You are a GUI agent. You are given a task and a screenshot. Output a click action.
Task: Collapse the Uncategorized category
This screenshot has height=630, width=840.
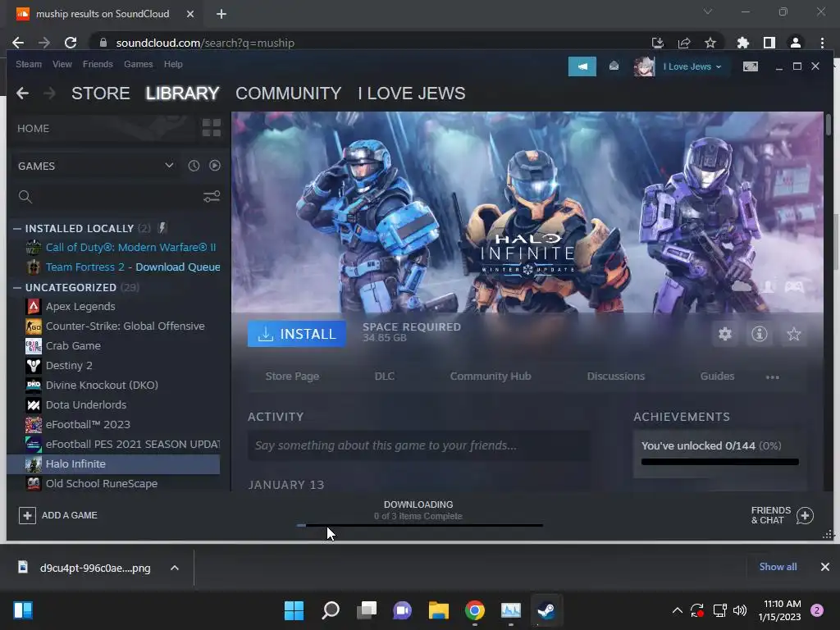click(17, 288)
